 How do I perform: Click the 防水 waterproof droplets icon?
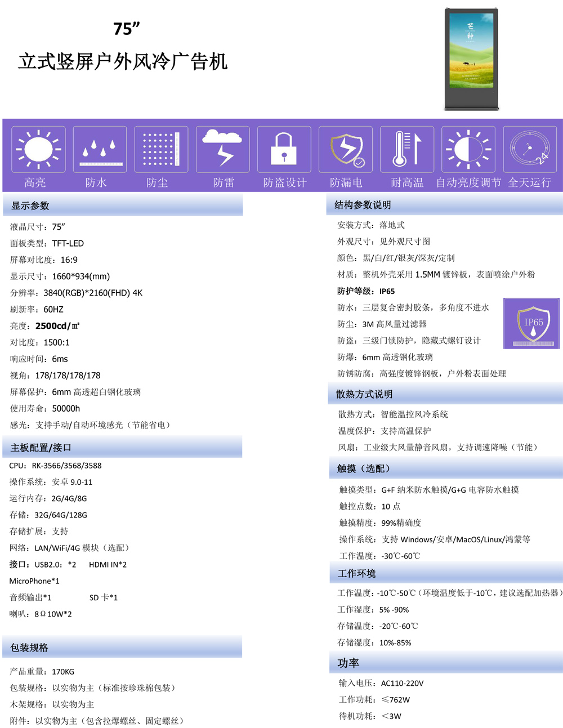(99, 149)
